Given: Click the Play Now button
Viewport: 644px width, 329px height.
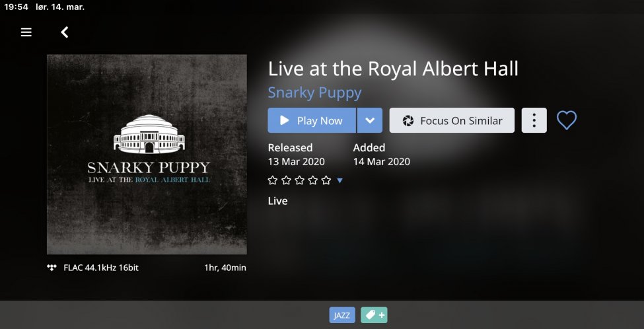Looking at the screenshot, I should click(312, 120).
